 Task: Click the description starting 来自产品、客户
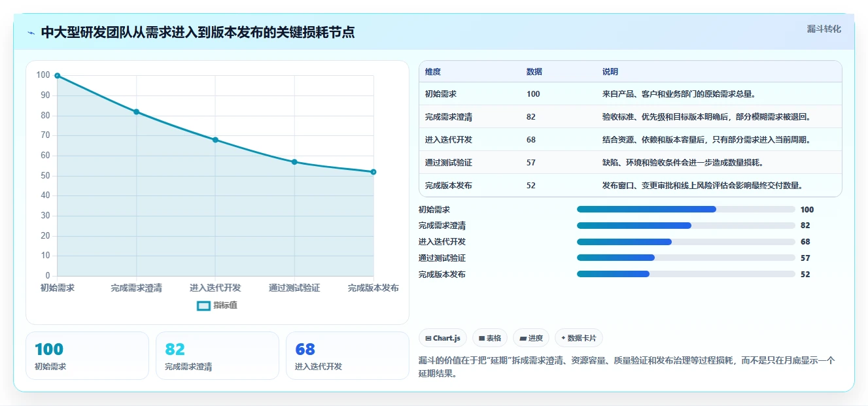pos(681,94)
